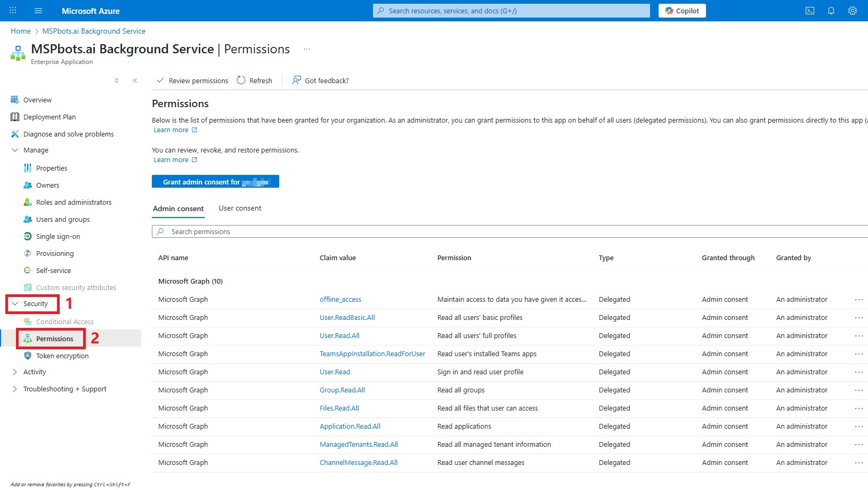
Task: Collapse the sidebar with double-chevron icon
Action: pos(135,81)
